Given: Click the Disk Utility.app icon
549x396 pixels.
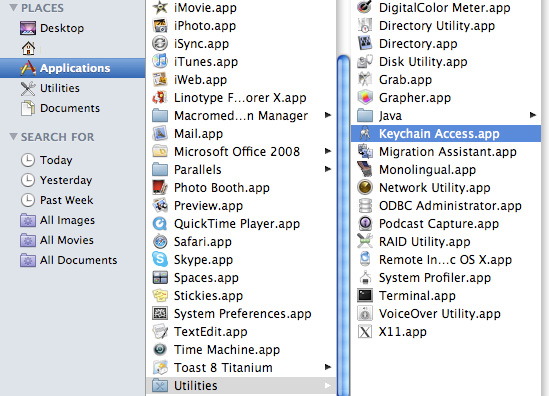Looking at the screenshot, I should coord(365,62).
